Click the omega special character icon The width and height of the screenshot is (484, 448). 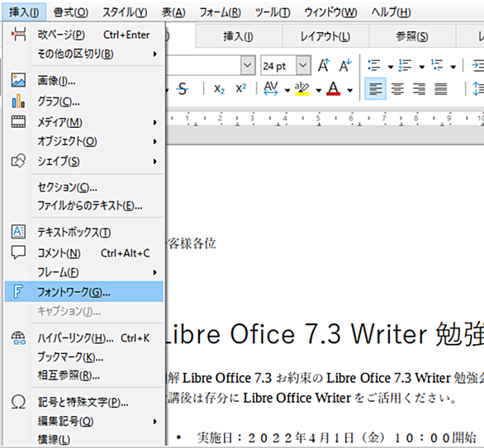(x=18, y=402)
